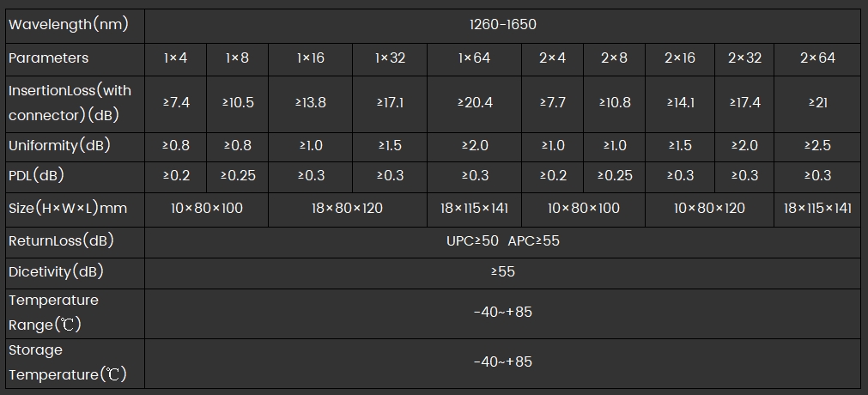
Task: Select the Storage Temperature -40~+85 value
Action: click(x=502, y=363)
